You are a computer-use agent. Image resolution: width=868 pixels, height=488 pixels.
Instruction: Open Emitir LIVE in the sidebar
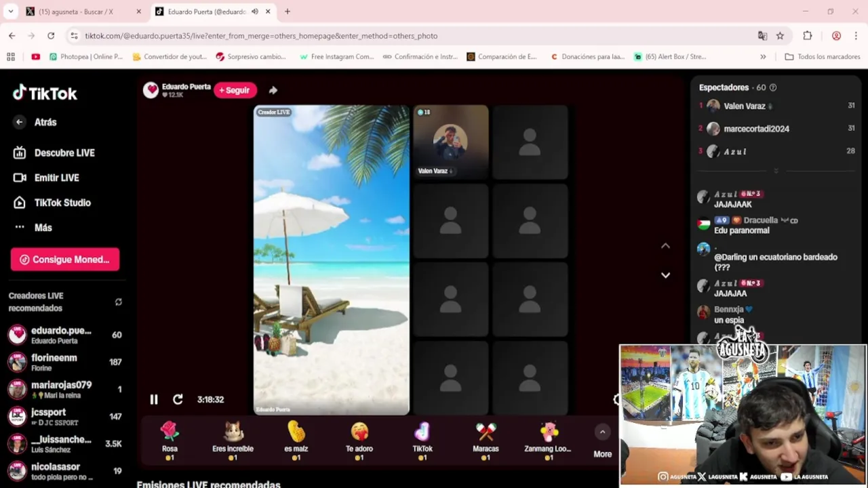tap(46, 178)
